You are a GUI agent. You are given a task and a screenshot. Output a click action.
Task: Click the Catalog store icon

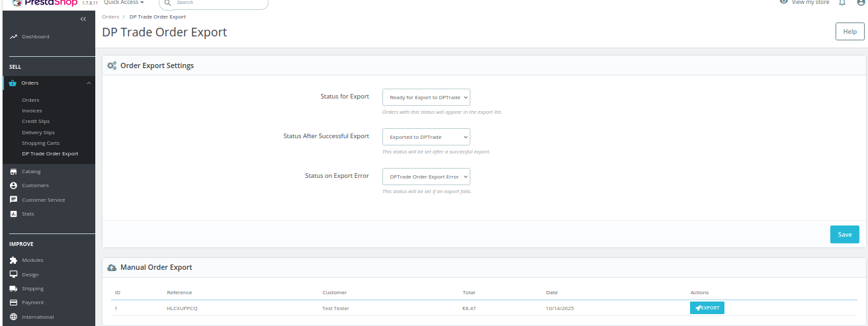coord(13,171)
